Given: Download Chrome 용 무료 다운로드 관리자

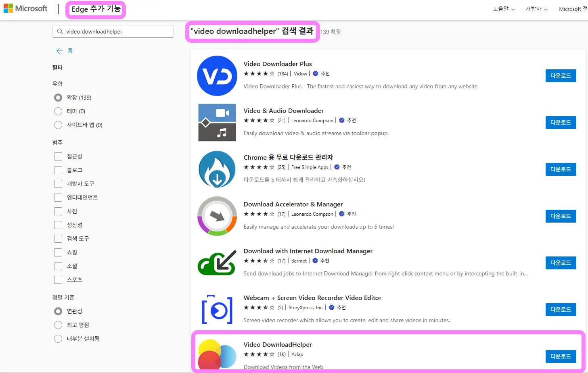Looking at the screenshot, I should [561, 169].
